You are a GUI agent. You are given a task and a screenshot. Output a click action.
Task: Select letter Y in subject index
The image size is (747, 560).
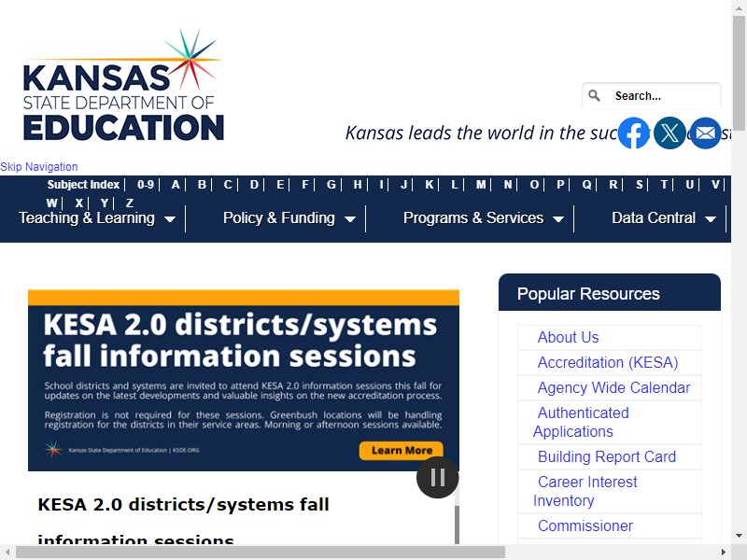click(105, 203)
